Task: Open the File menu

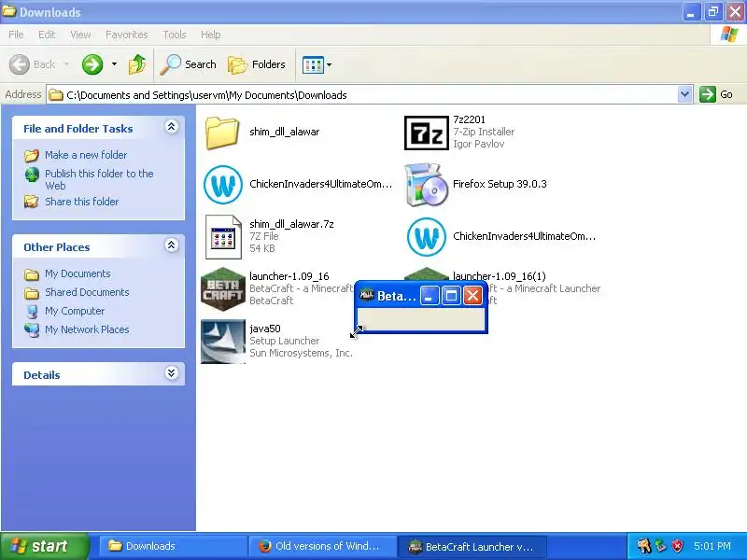Action: point(16,35)
